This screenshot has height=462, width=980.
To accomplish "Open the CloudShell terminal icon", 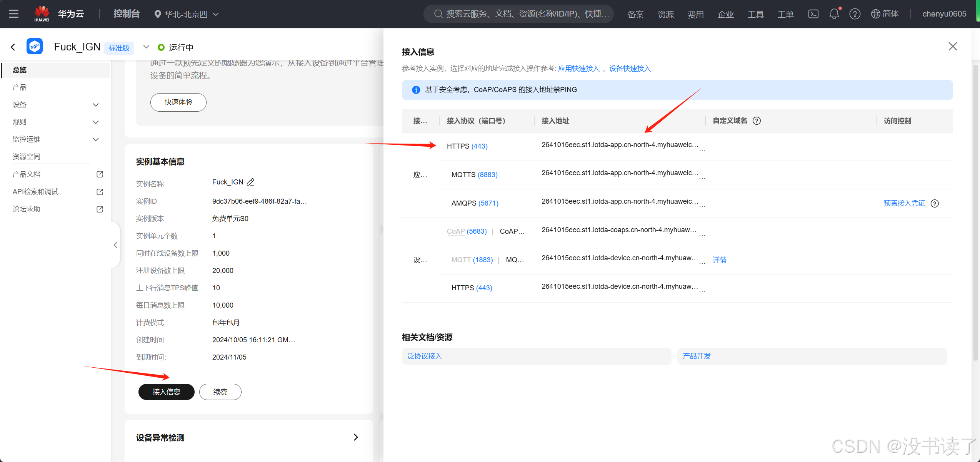I will point(813,14).
